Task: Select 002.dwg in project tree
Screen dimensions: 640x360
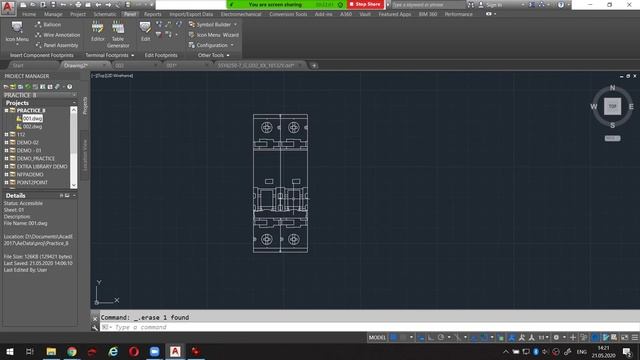Action: pyautogui.click(x=32, y=127)
